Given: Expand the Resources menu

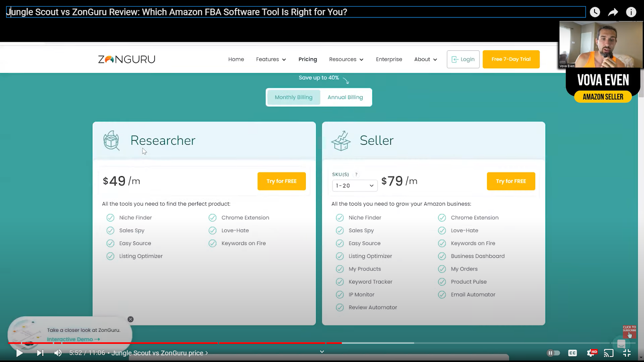Looking at the screenshot, I should (346, 60).
